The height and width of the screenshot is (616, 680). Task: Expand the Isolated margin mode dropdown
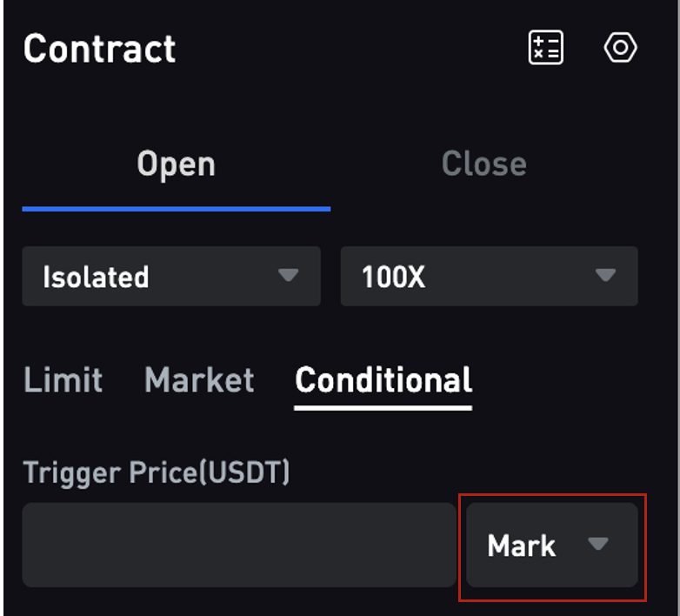point(171,277)
